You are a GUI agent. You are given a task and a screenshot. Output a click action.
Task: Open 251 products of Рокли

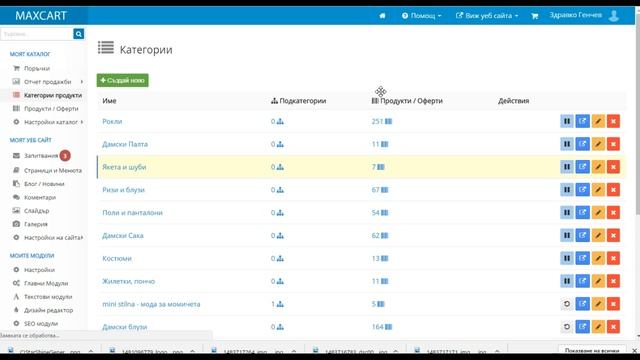pos(382,121)
